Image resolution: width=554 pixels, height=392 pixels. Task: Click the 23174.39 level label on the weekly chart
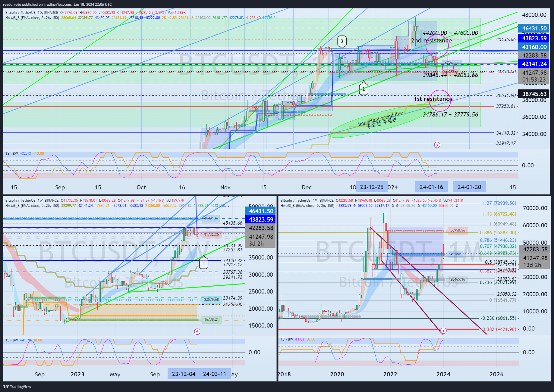[x=233, y=298]
